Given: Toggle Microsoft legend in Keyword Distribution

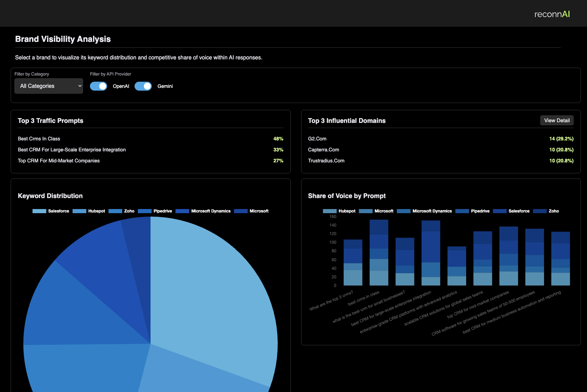Looking at the screenshot, I should coord(251,211).
